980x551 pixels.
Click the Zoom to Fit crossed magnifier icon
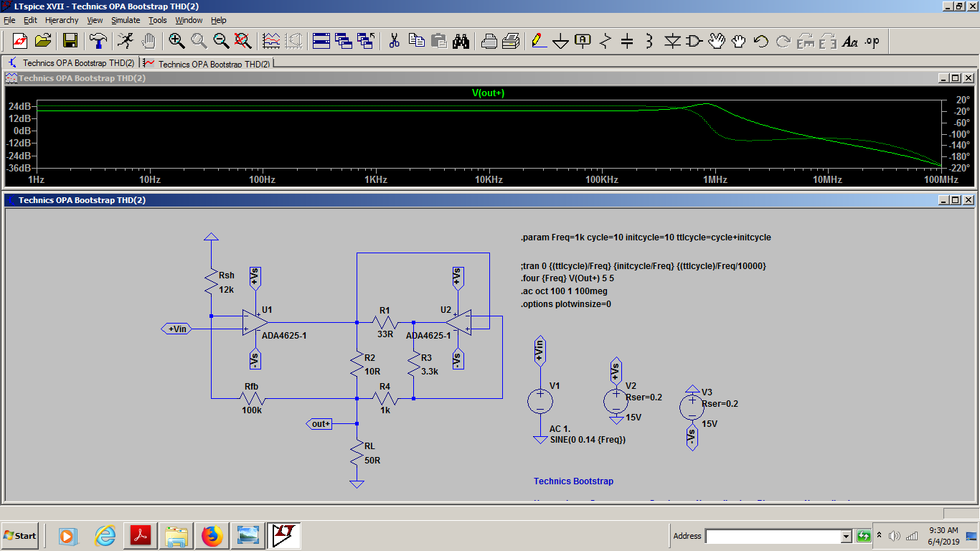pyautogui.click(x=243, y=41)
